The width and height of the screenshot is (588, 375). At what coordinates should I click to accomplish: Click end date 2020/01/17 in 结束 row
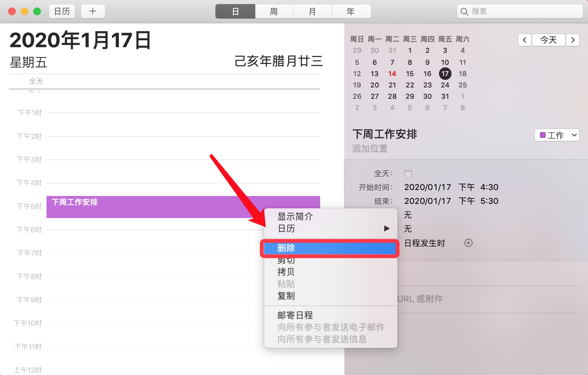coord(428,201)
